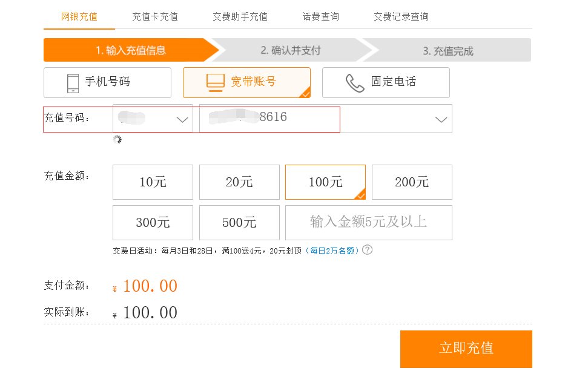Click the mobile phone icon on 手机号码
Image resolution: width=588 pixels, height=374 pixels.
(74, 82)
